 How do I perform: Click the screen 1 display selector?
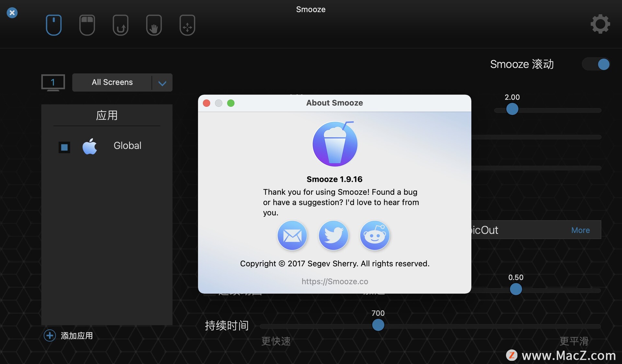point(53,82)
